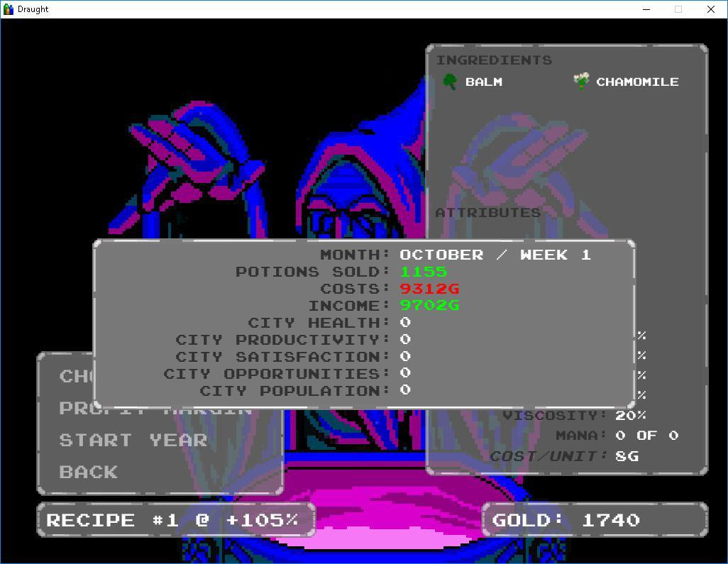Click the VISCOSITY 20% value

631,415
